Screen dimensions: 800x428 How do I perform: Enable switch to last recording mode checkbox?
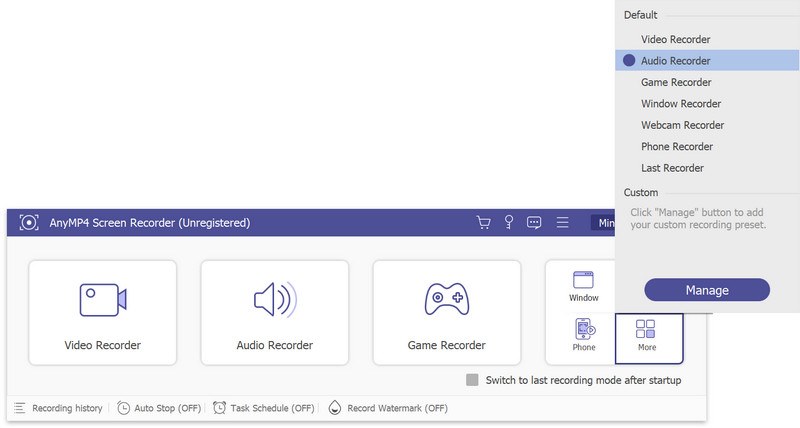pyautogui.click(x=472, y=380)
